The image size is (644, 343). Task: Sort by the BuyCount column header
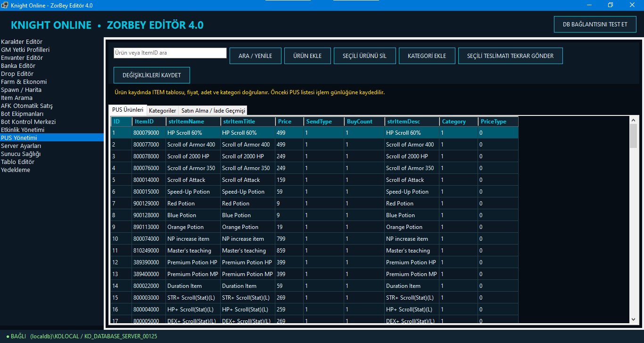click(x=364, y=122)
